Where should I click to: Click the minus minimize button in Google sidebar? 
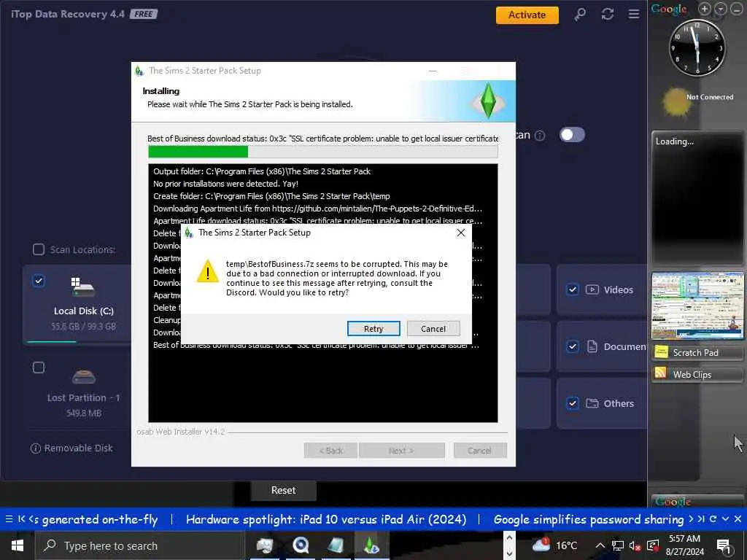click(x=737, y=9)
